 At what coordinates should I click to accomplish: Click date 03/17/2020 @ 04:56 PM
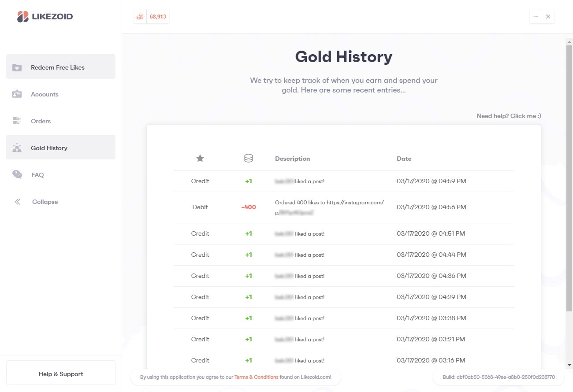pyautogui.click(x=431, y=207)
